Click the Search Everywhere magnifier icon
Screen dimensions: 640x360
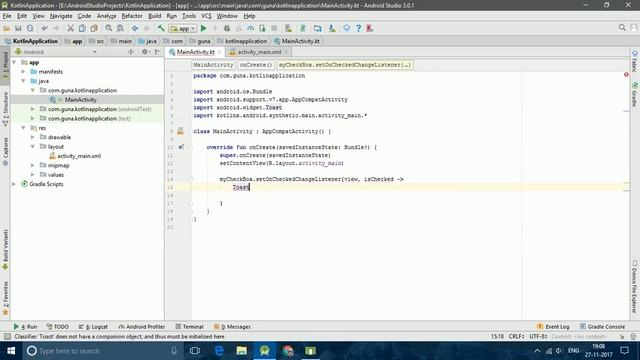pos(622,28)
